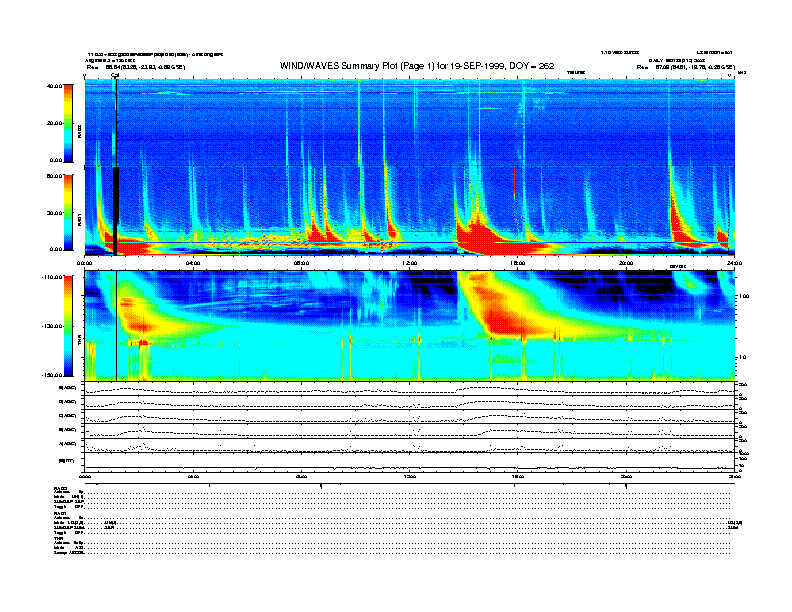Click the -150.00 tick on TNR scale

(52, 375)
